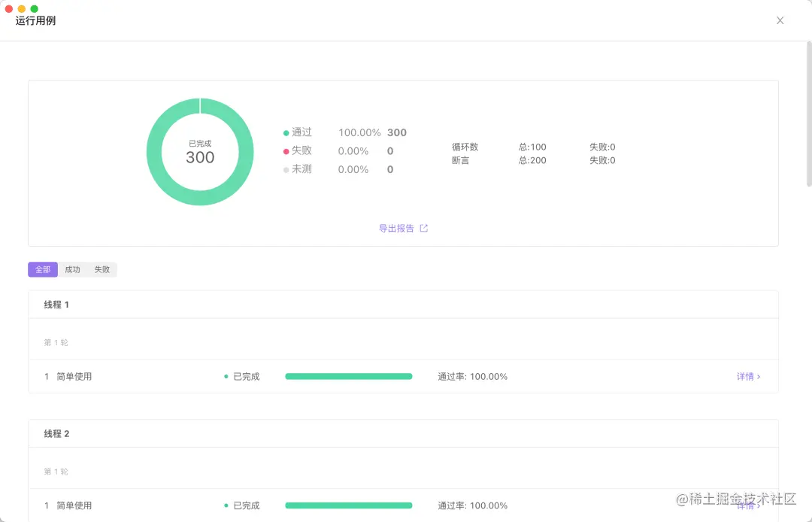Click 已完成 status in 线程 2 row
The height and width of the screenshot is (522, 812).
coord(242,505)
